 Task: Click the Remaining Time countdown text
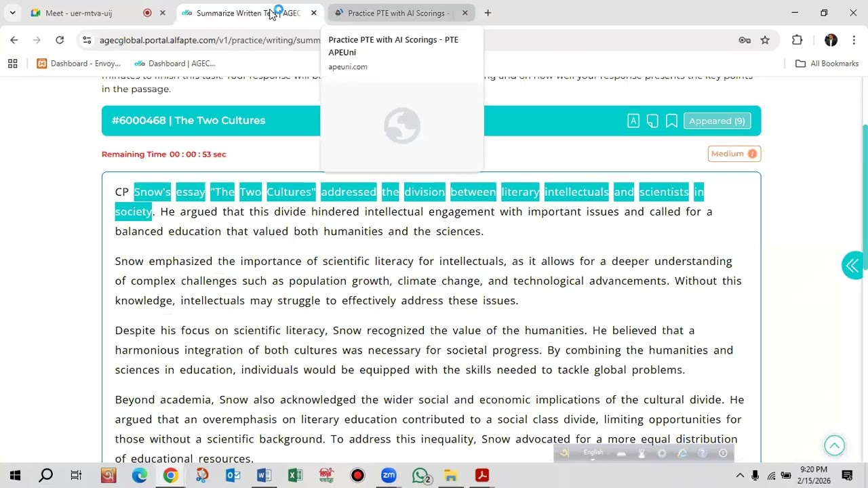[x=164, y=154]
